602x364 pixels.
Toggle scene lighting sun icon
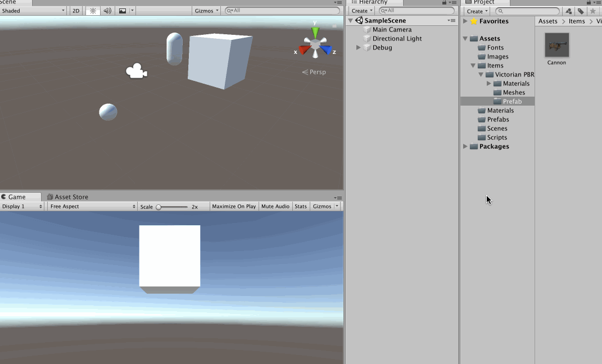[x=93, y=11]
